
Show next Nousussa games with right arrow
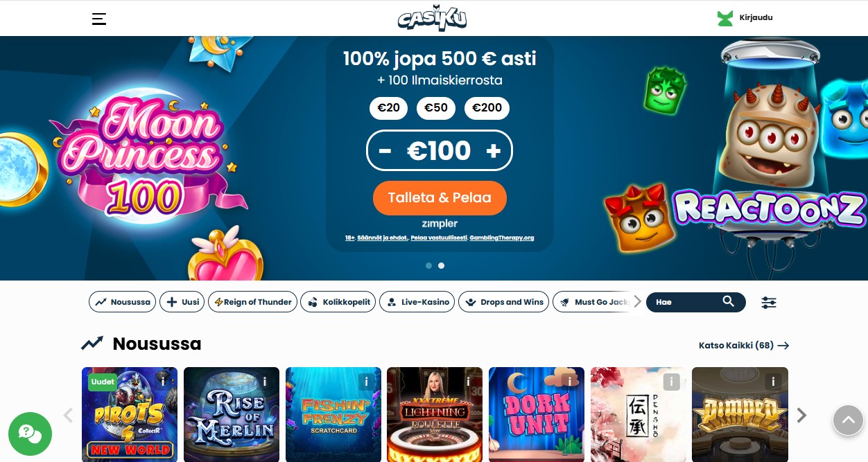801,416
